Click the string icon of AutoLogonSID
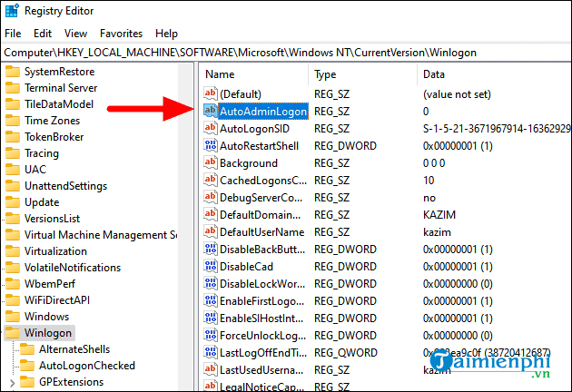 click(211, 128)
